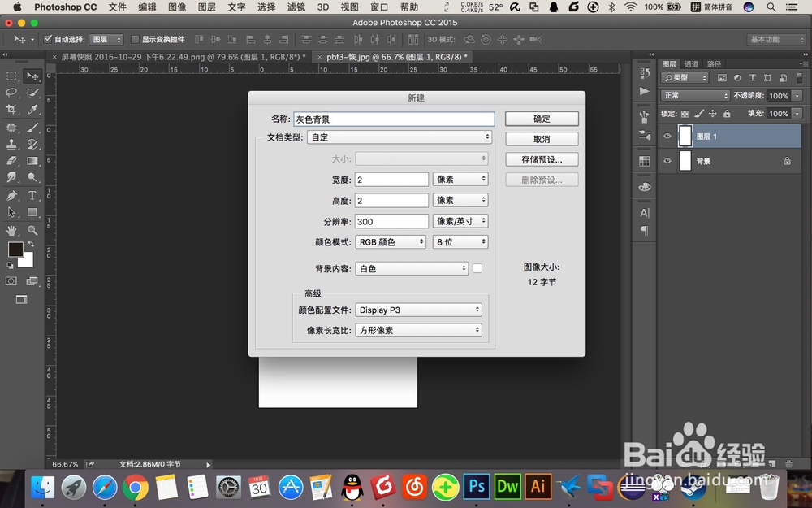Toggle Quick Mask mode
Screen dimensions: 812x508
11,281
